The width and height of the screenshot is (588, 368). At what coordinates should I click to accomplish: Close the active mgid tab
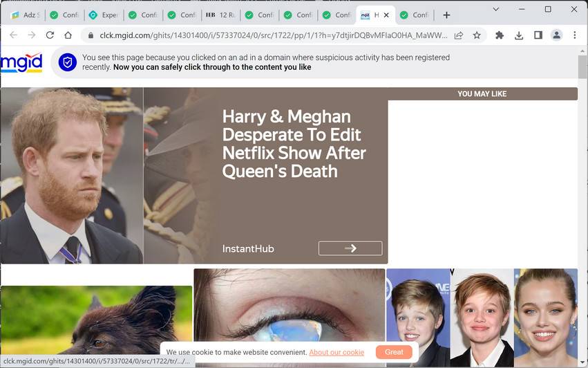point(386,15)
